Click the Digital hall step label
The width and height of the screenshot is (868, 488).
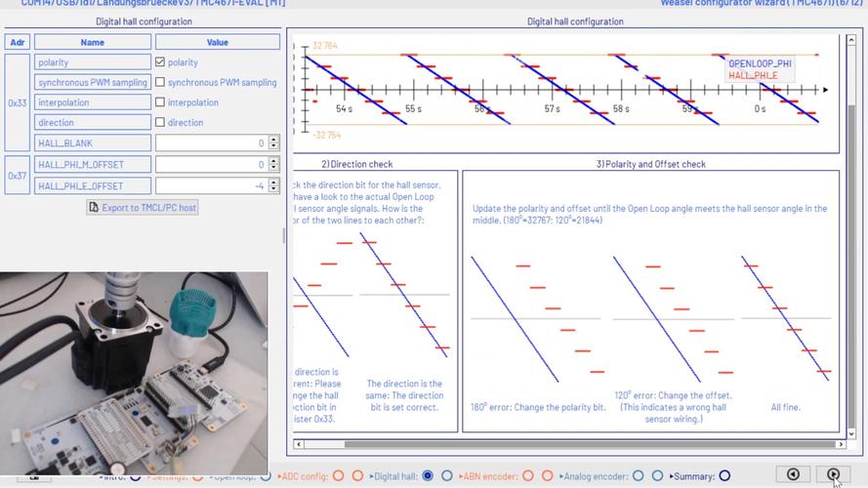(394, 476)
